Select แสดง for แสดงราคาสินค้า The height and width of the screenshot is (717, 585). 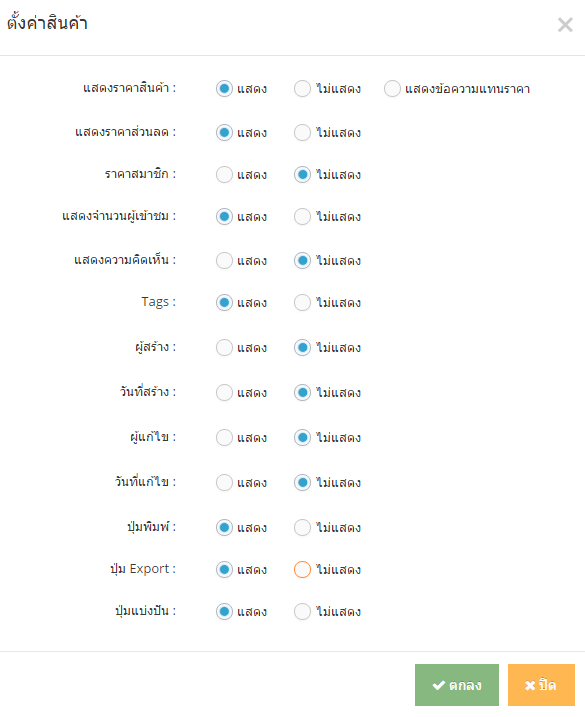pos(224,89)
